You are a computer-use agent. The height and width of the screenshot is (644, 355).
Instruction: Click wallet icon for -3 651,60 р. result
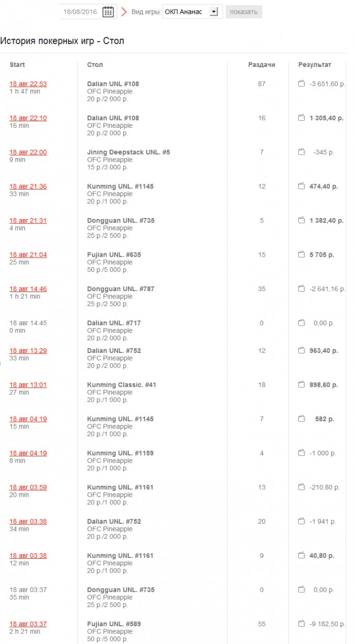point(301,84)
